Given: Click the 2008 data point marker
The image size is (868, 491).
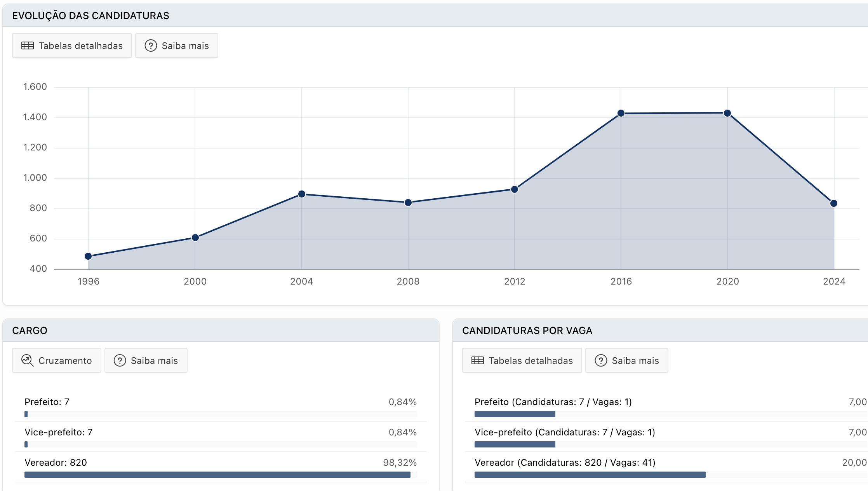Looking at the screenshot, I should pyautogui.click(x=408, y=203).
